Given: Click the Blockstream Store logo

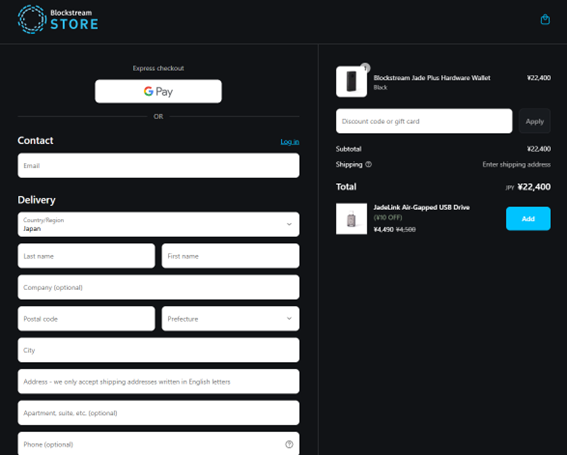Looking at the screenshot, I should click(58, 20).
